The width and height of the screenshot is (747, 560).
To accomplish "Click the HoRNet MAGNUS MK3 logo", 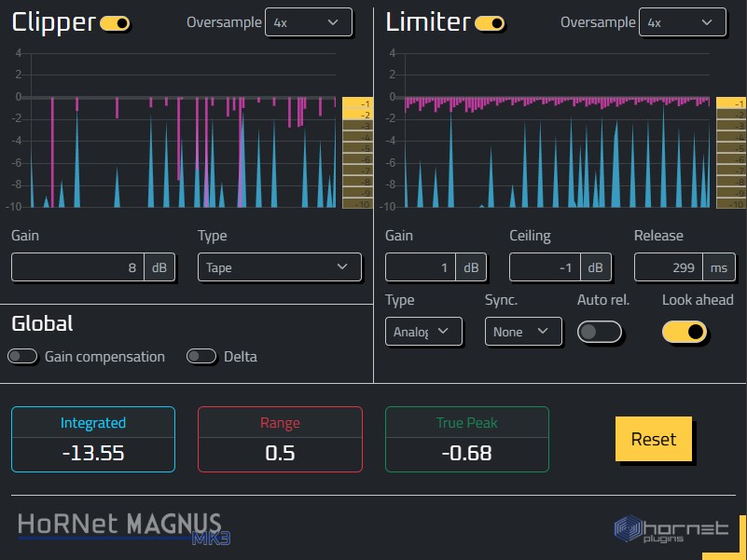I will [123, 526].
